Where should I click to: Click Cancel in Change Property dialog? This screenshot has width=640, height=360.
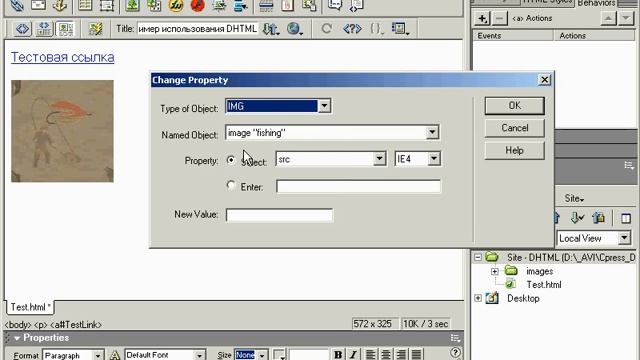pos(514,128)
